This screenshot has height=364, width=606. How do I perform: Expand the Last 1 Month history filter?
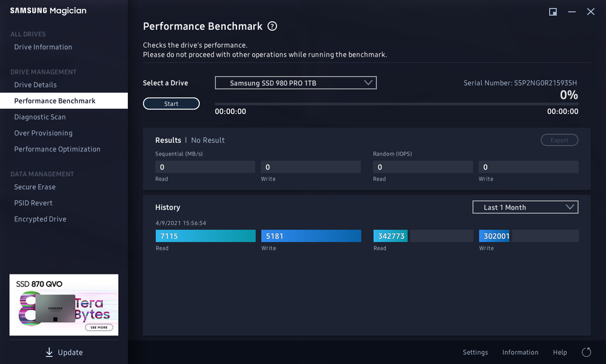point(525,207)
